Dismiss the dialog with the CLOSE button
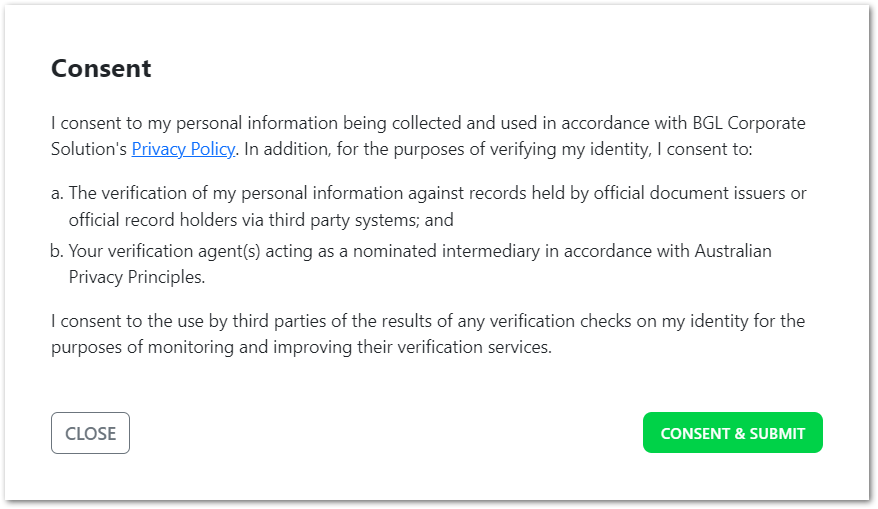 pos(90,433)
